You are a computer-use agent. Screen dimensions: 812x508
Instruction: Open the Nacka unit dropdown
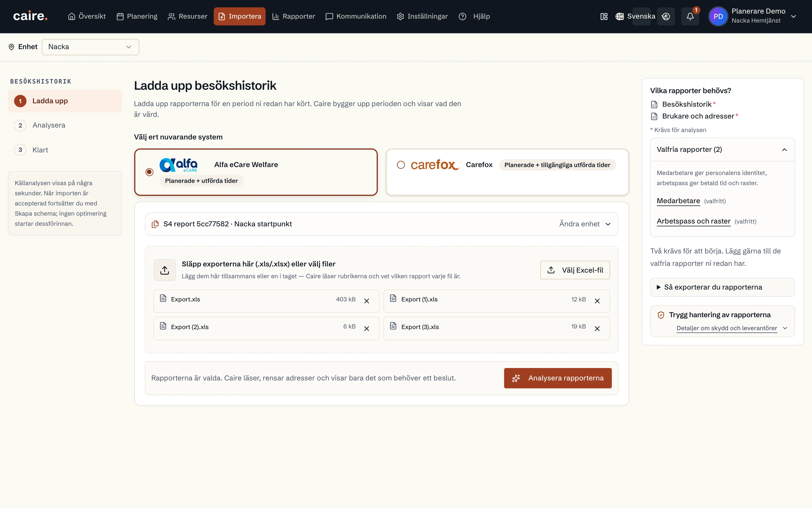(x=90, y=47)
